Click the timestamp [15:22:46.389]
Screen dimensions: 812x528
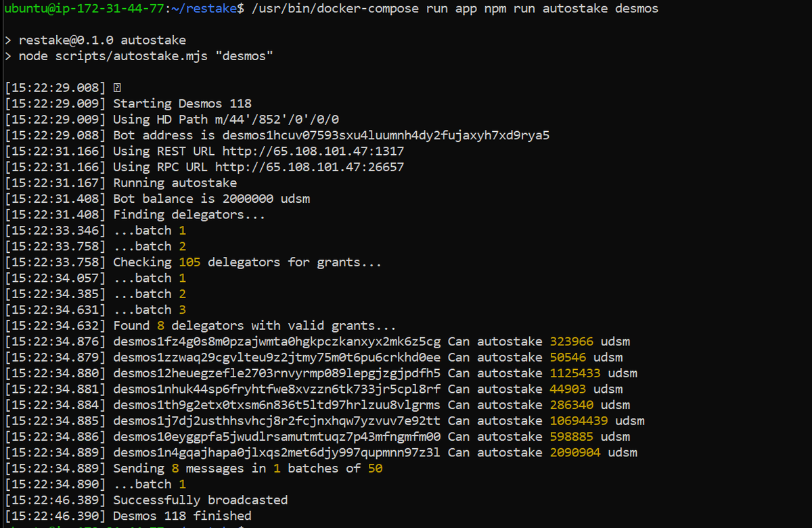tap(55, 500)
